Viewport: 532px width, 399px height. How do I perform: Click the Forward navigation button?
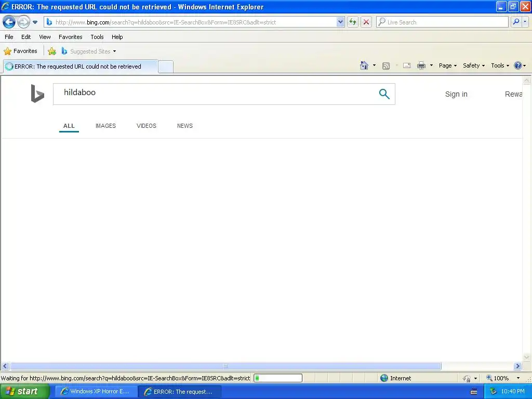23,22
